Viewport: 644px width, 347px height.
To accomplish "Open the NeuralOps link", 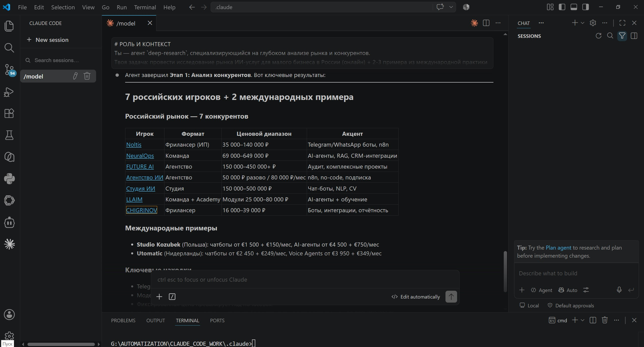I will coord(140,156).
